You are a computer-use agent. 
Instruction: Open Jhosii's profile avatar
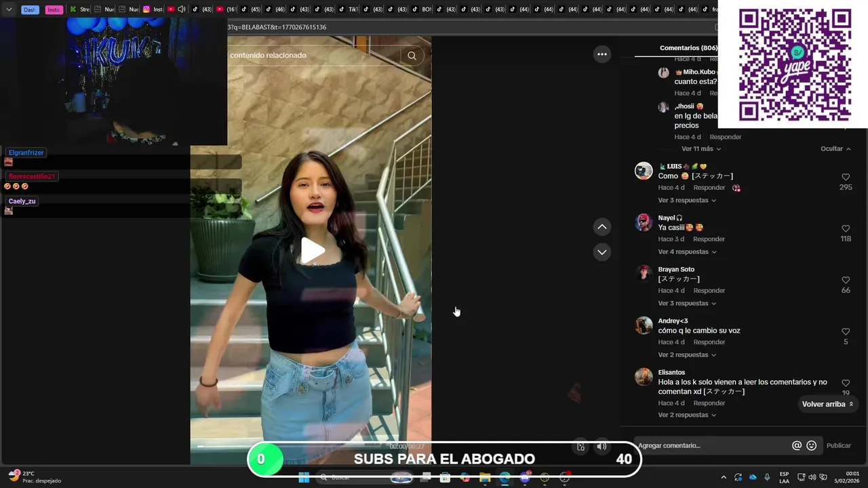(663, 107)
